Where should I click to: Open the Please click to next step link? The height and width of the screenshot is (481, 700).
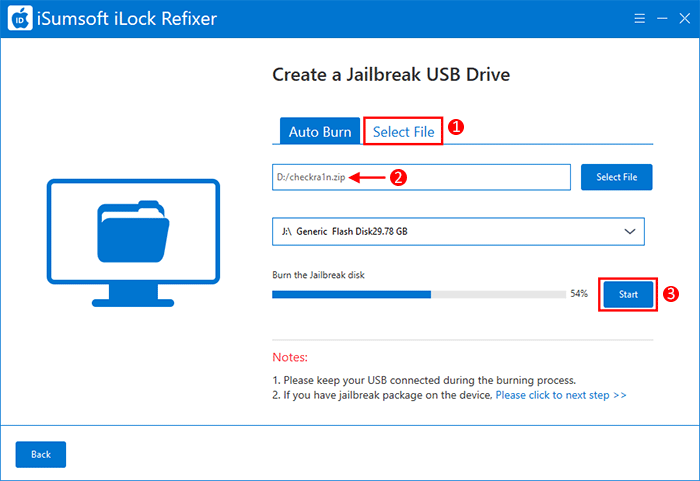point(561,395)
